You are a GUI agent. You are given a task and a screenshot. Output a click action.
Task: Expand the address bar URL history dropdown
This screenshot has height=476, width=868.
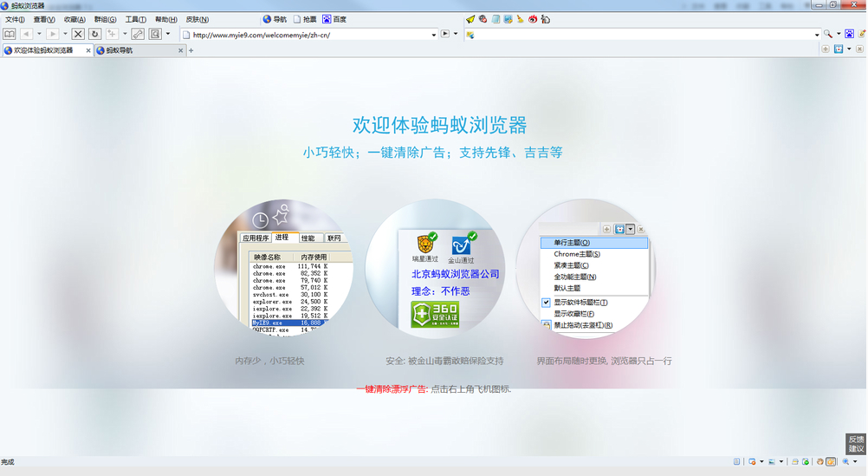click(433, 35)
